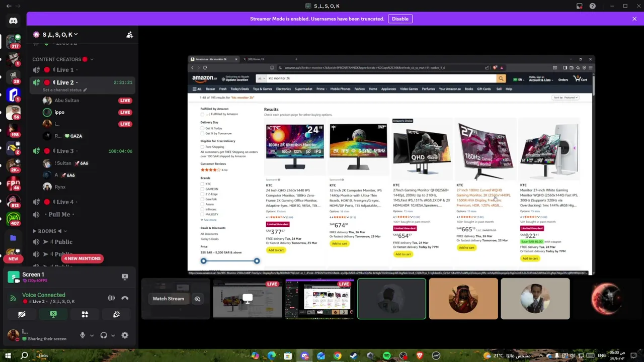Click the Amazon search magnifier button in stream
This screenshot has width=644, height=362.
pyautogui.click(x=501, y=78)
